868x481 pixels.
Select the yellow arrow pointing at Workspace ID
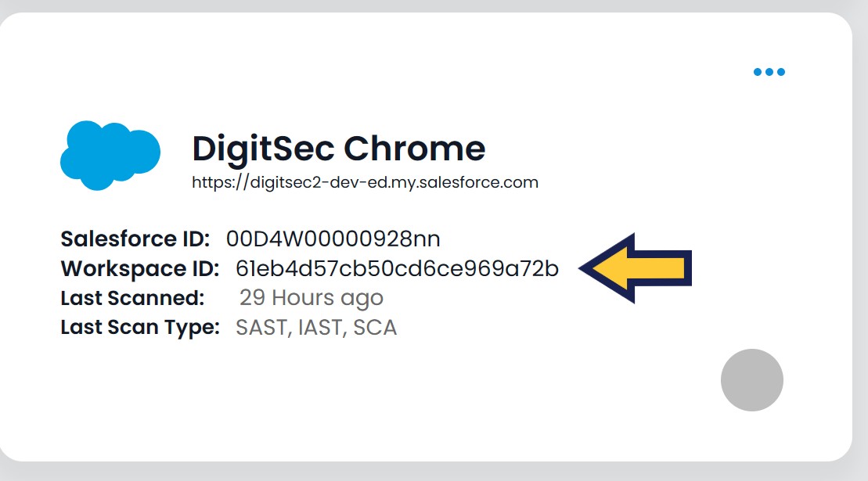pyautogui.click(x=634, y=267)
